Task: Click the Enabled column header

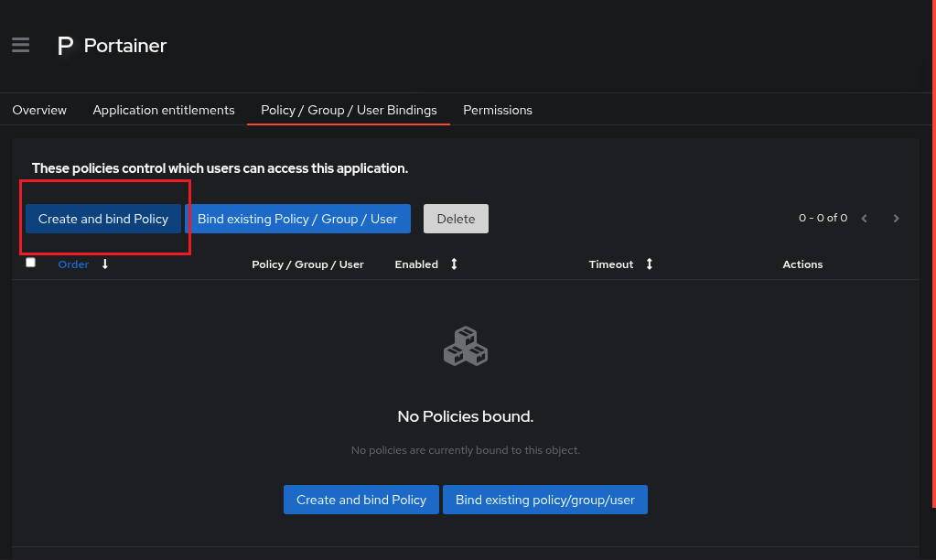Action: pyautogui.click(x=416, y=264)
